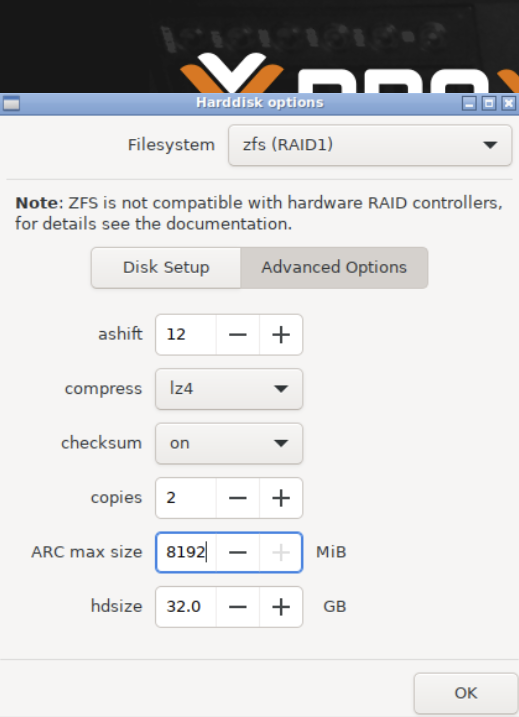Switch to the Disk Setup tab
Image resolution: width=519 pixels, height=717 pixels.
click(x=166, y=268)
